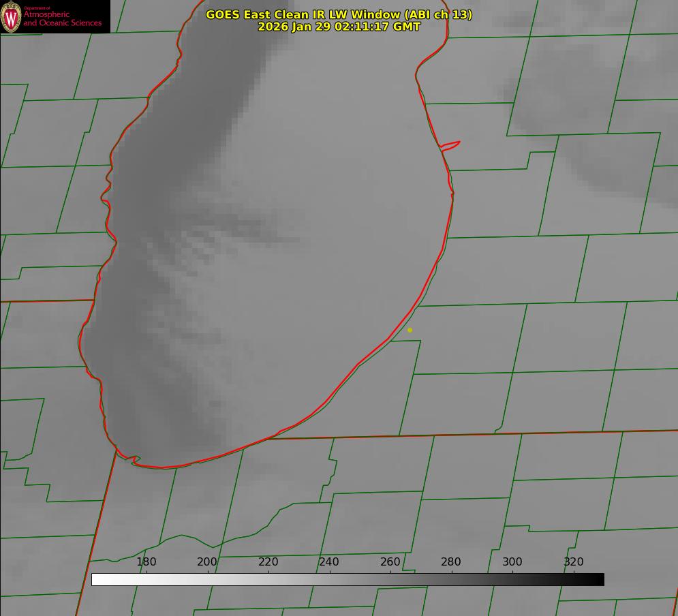Click the 300 colorbar tick label
The image size is (678, 616).
tap(512, 562)
